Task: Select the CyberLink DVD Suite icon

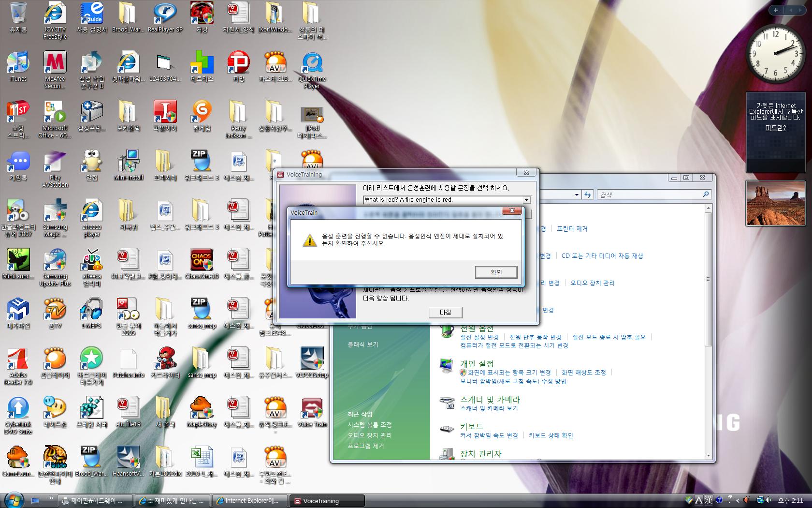Action: [x=18, y=416]
